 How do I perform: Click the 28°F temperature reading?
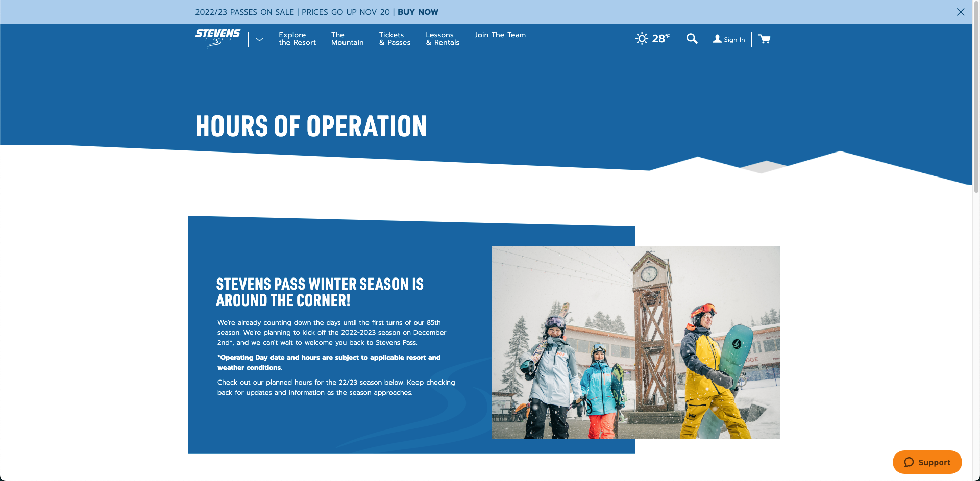[661, 38]
